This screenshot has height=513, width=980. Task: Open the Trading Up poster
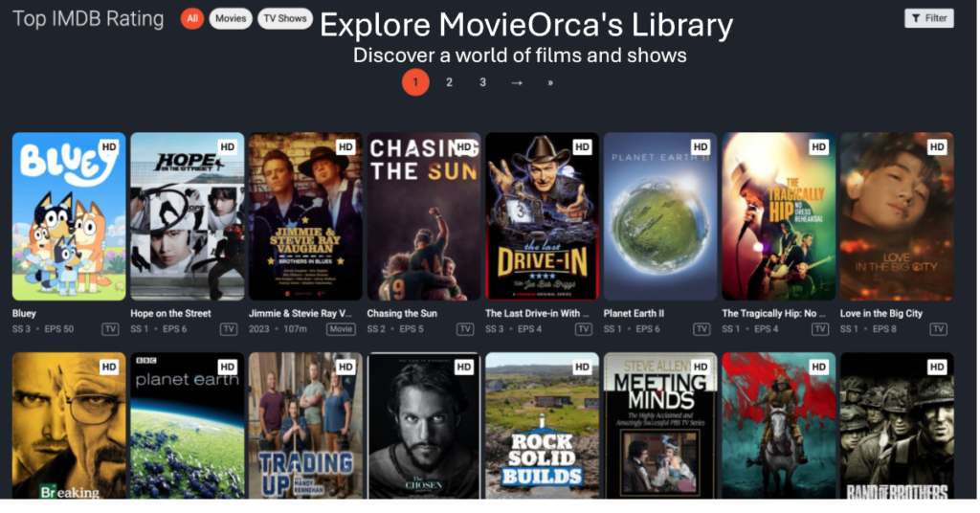point(305,426)
